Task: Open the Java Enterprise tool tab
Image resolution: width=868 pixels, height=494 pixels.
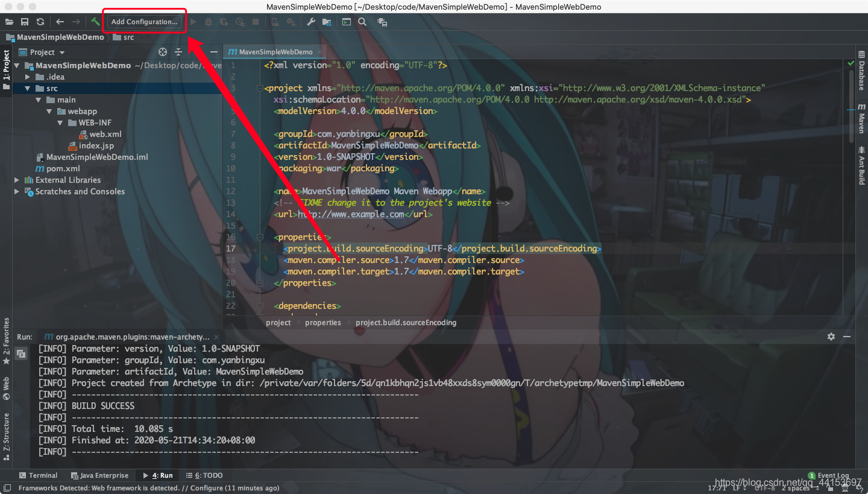Action: pyautogui.click(x=100, y=475)
